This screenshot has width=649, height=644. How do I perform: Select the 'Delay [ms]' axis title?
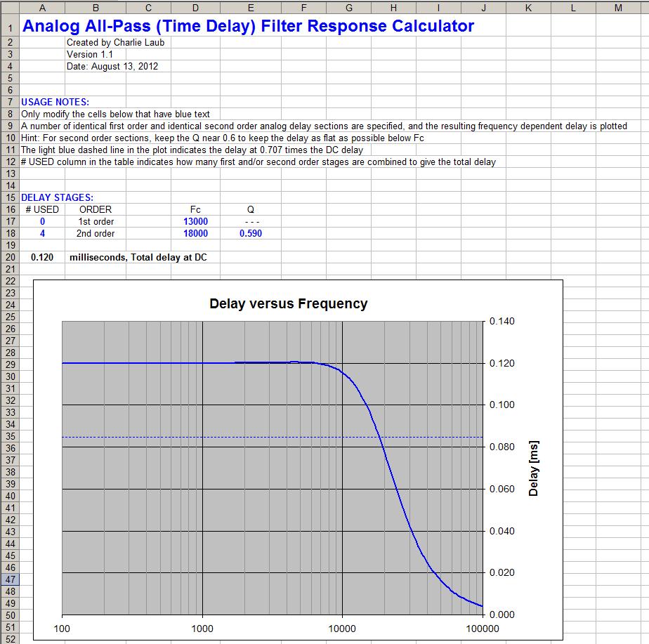(x=534, y=468)
